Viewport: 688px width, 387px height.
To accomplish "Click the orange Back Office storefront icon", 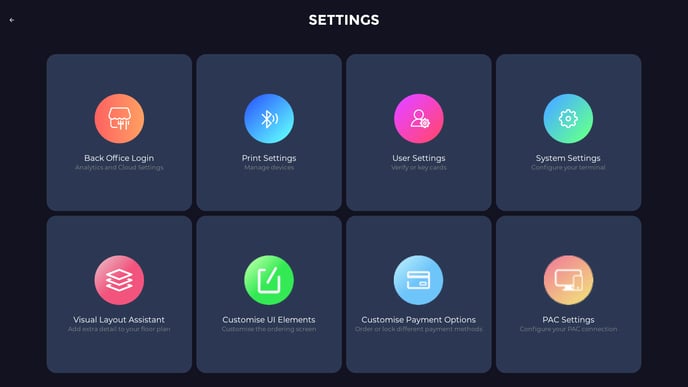I will [119, 118].
